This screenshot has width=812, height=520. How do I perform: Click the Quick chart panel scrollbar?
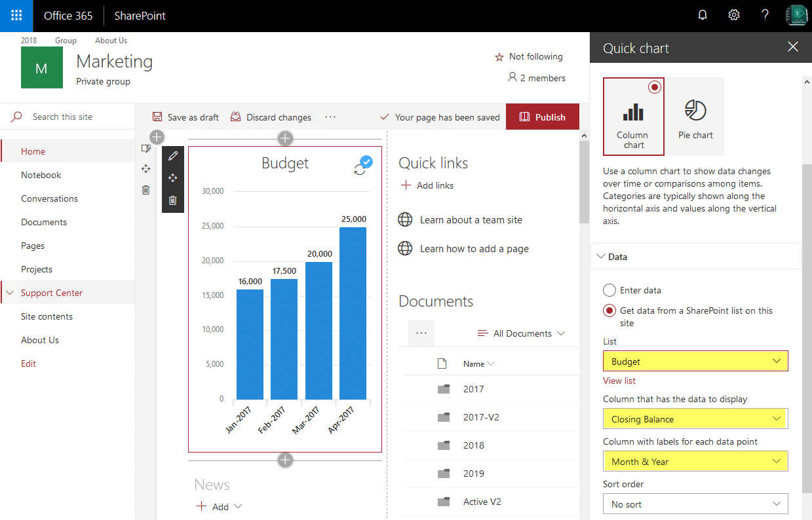[x=807, y=118]
